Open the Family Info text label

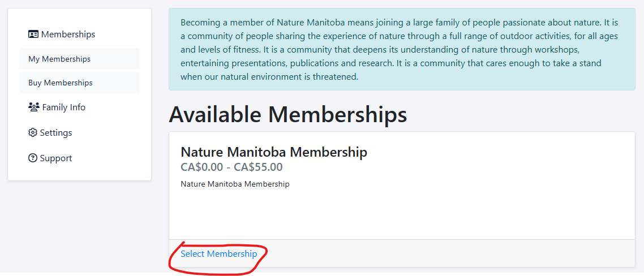click(64, 107)
